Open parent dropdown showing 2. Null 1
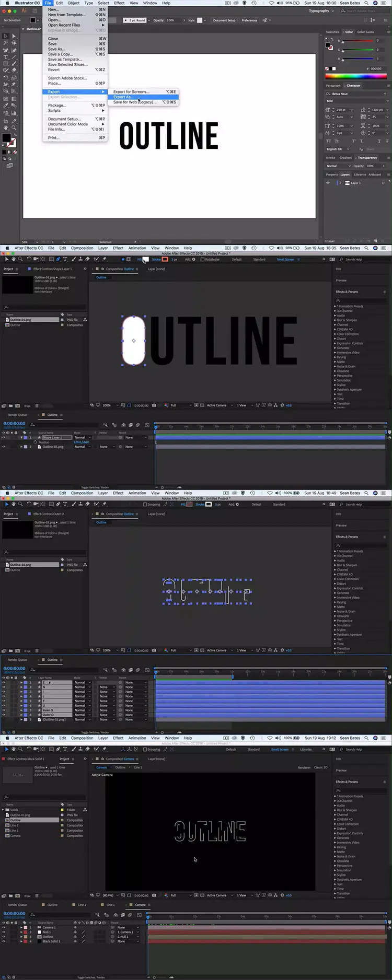 click(128, 937)
